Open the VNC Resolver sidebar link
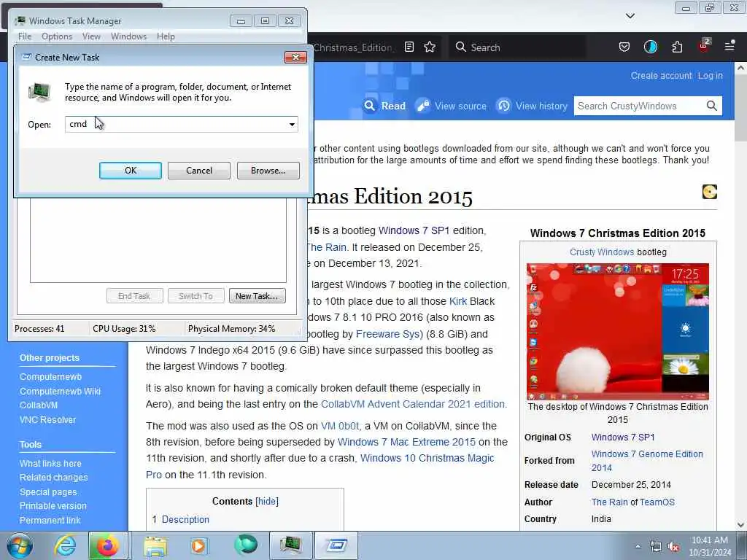 [x=47, y=420]
